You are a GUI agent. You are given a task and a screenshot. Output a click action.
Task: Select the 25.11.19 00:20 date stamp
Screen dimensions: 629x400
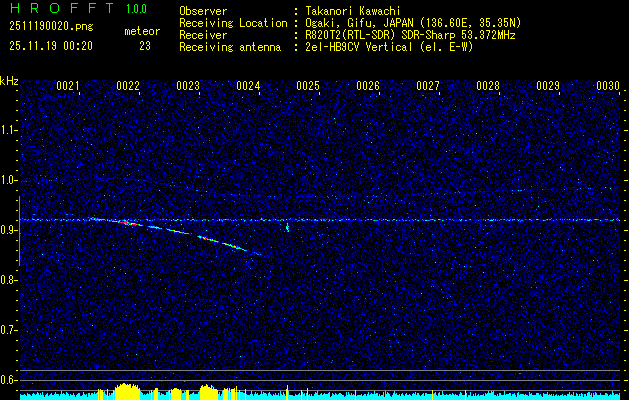[x=49, y=45]
